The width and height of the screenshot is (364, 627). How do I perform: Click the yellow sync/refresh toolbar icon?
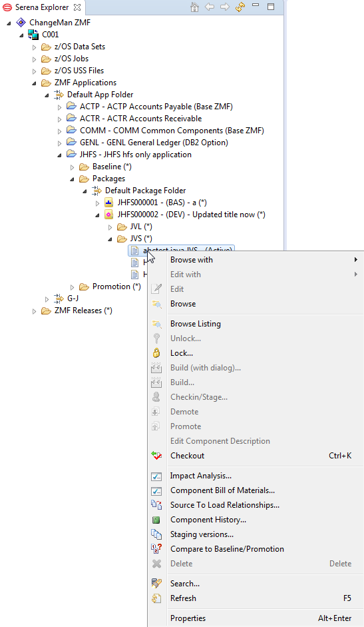coord(240,7)
